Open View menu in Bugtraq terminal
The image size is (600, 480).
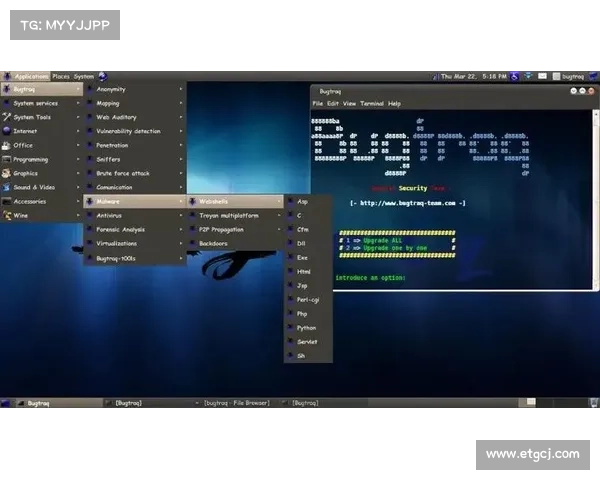click(x=349, y=103)
